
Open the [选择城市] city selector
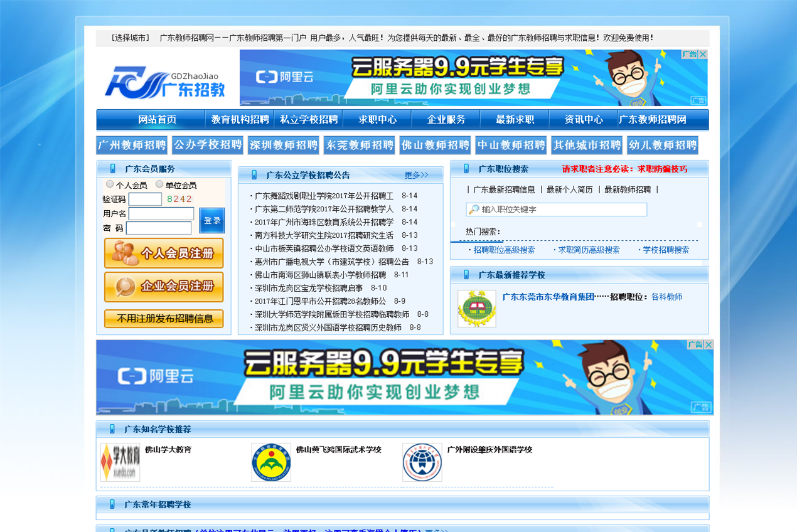point(131,38)
